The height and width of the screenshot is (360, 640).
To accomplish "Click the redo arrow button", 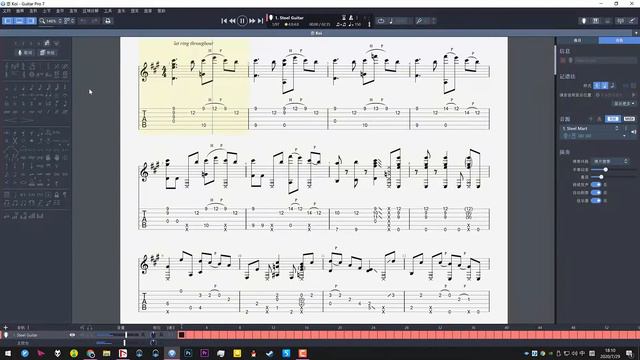I will 95,21.
